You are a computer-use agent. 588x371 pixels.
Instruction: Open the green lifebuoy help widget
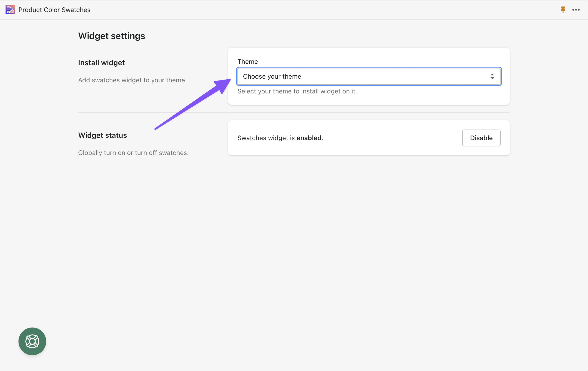click(x=32, y=341)
